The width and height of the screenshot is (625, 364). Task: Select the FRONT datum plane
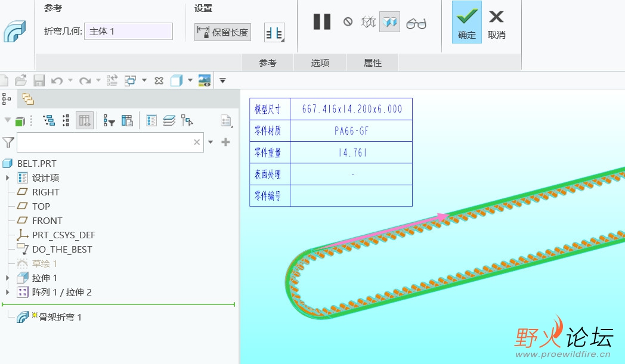pos(47,220)
